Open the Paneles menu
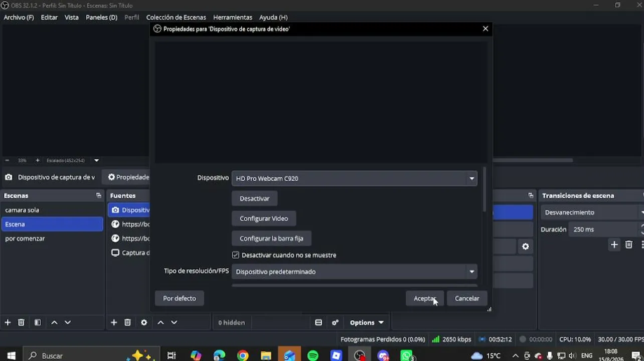The height and width of the screenshot is (361, 644). 101,17
